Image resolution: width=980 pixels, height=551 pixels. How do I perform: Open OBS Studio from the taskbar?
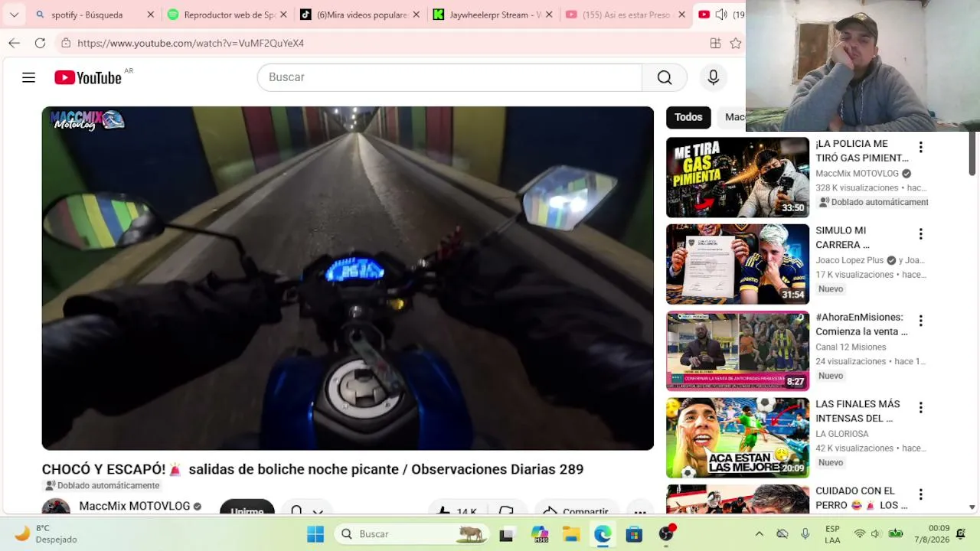[667, 533]
